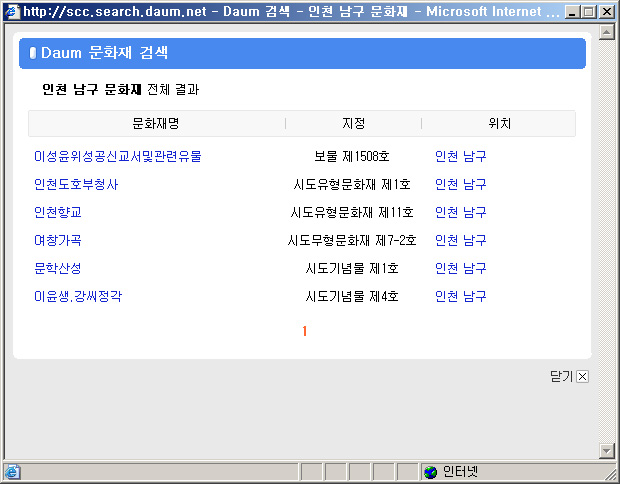The width and height of the screenshot is (620, 484).
Task: Open the 여창가곡 heritage link
Action: (x=58, y=240)
